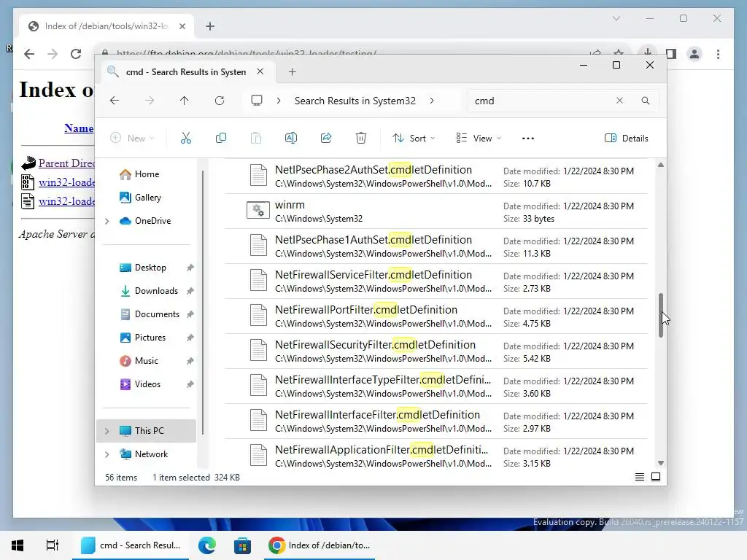Open the View dropdown
The image size is (747, 560).
479,138
